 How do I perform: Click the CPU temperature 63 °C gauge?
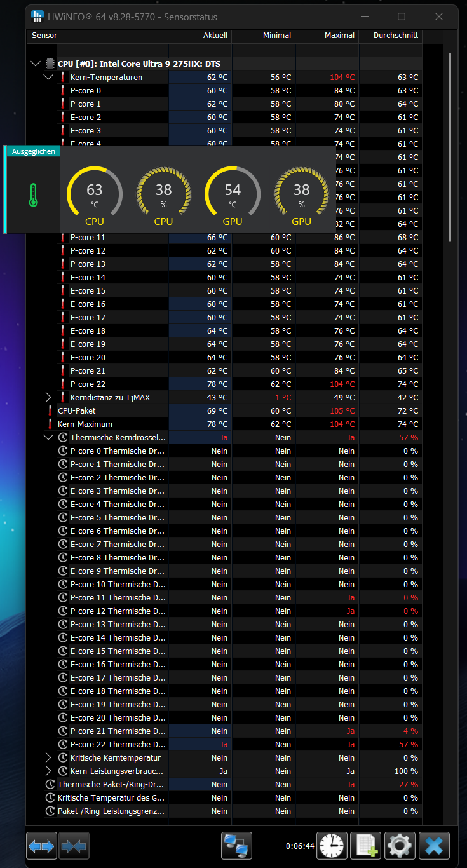[x=95, y=196]
